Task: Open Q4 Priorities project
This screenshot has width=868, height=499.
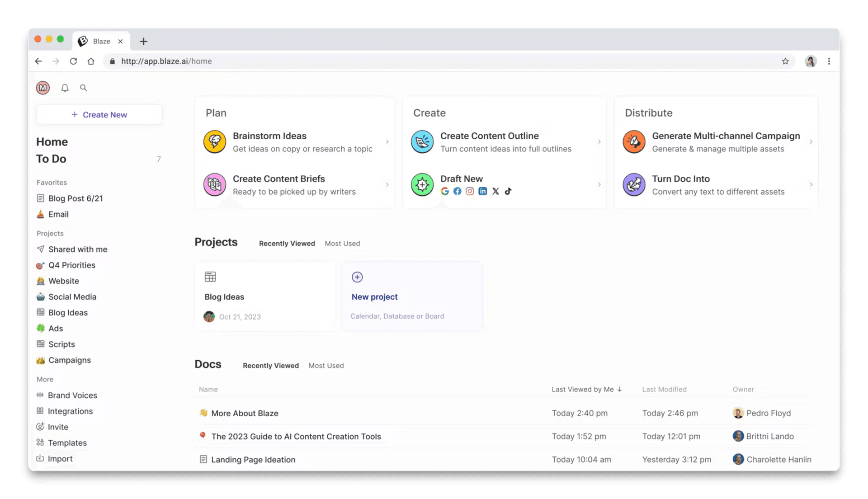Action: click(x=66, y=265)
